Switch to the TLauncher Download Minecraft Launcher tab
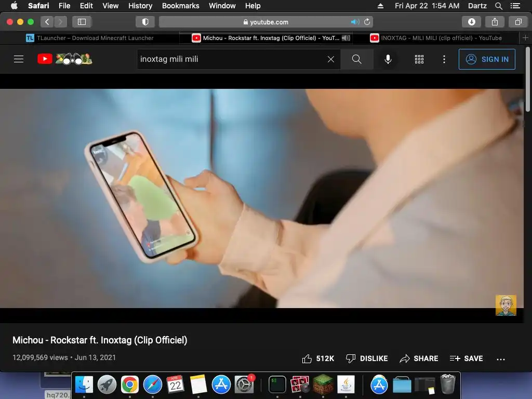Viewport: 532px width, 399px height. point(90,38)
